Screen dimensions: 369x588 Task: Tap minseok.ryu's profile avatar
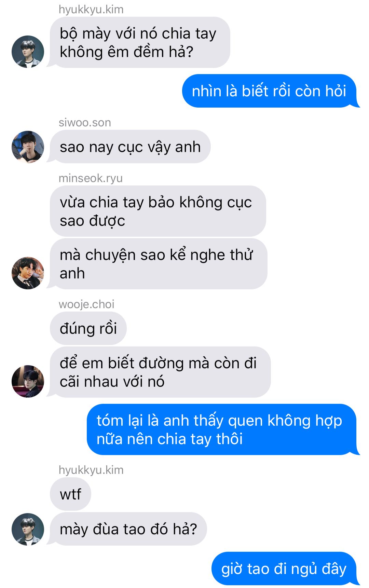tap(28, 273)
